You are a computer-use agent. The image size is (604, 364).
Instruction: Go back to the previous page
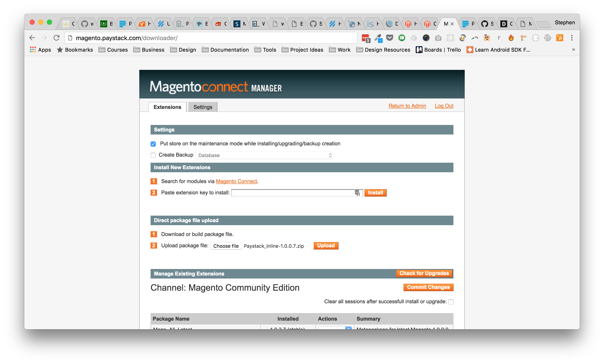coord(32,38)
